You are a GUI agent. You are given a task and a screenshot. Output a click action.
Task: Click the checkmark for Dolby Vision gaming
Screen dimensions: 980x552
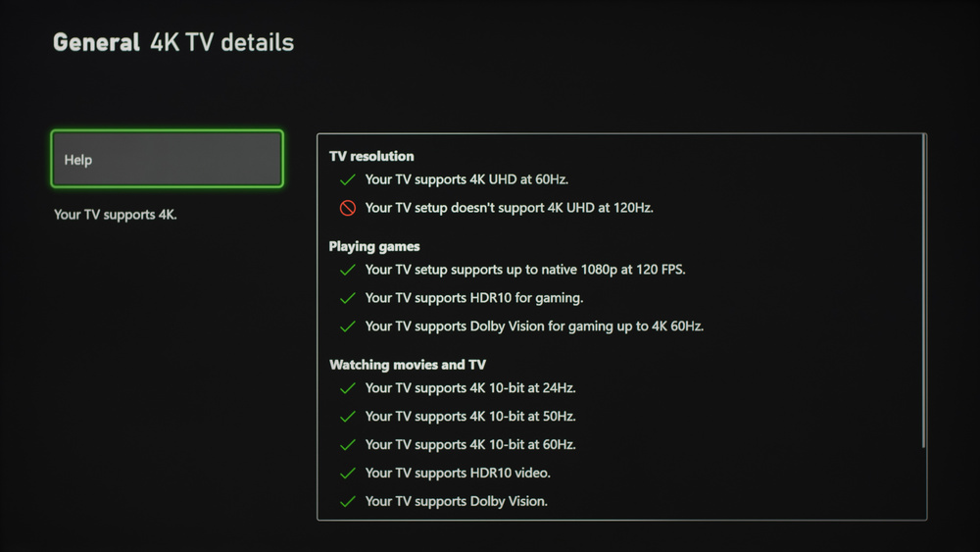(347, 326)
